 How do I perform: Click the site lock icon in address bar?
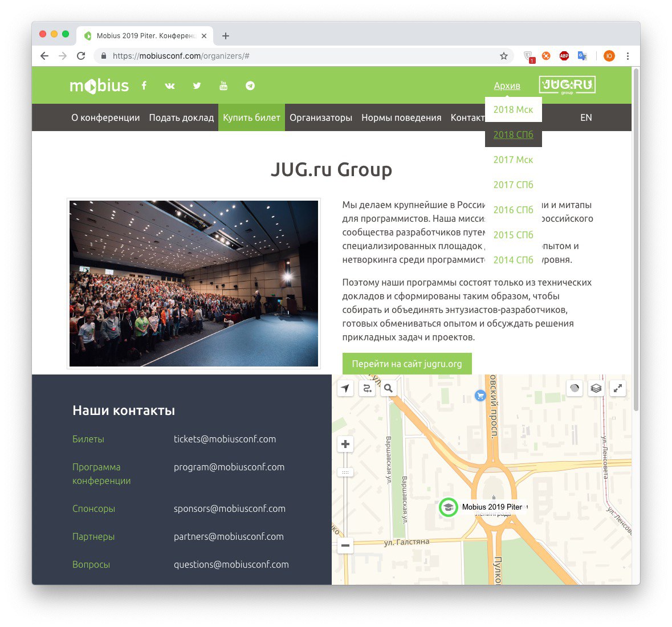tap(103, 56)
